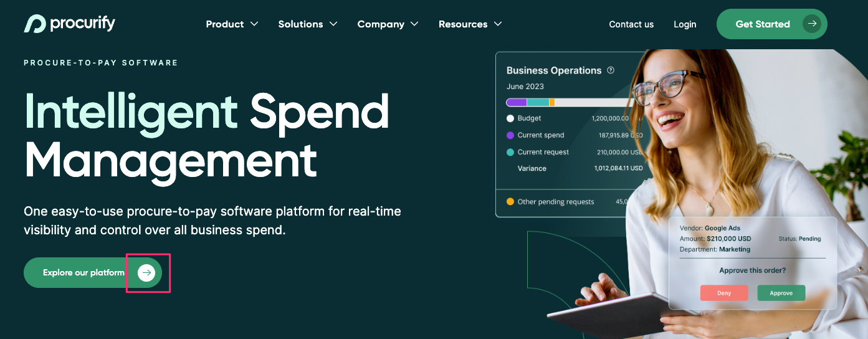Click orange segment of budget bar

tap(552, 102)
